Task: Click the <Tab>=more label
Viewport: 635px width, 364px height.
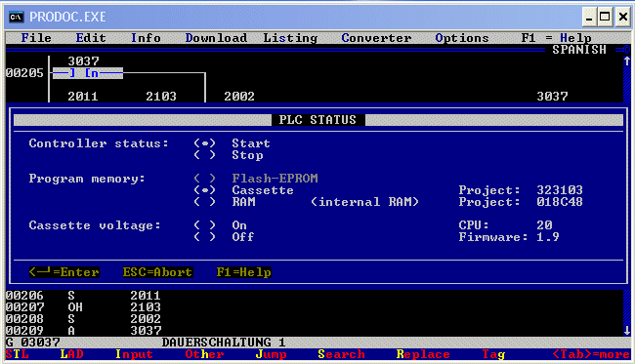Action: click(x=591, y=354)
